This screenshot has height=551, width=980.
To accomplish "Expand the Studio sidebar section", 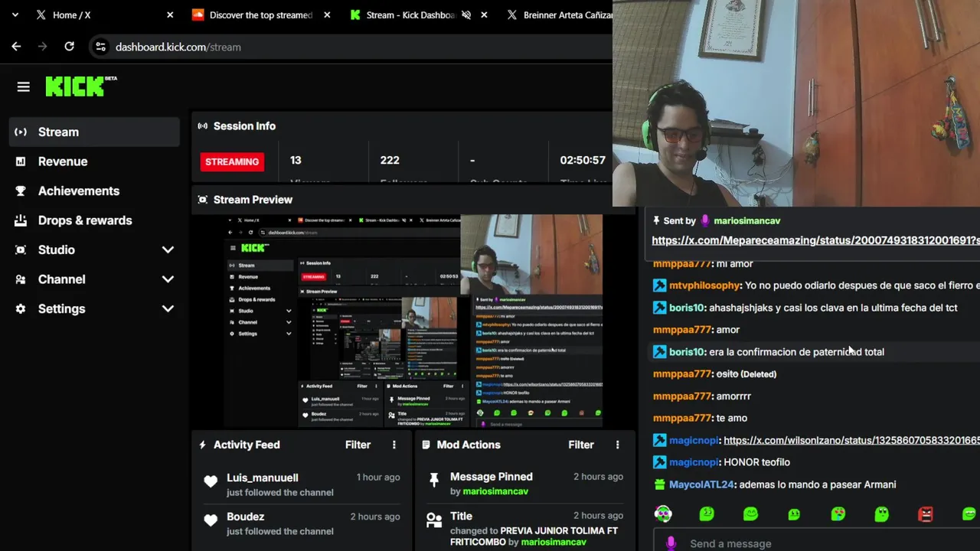I will (x=168, y=249).
